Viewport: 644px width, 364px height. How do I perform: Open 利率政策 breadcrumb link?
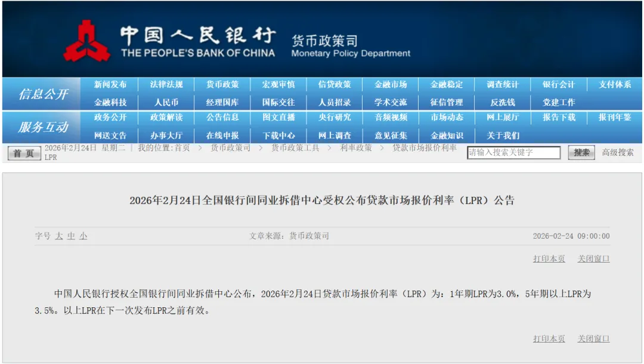pos(355,148)
